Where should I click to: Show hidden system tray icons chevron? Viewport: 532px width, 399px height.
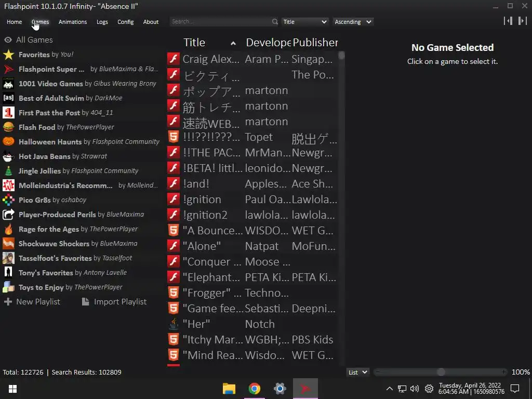pyautogui.click(x=390, y=389)
